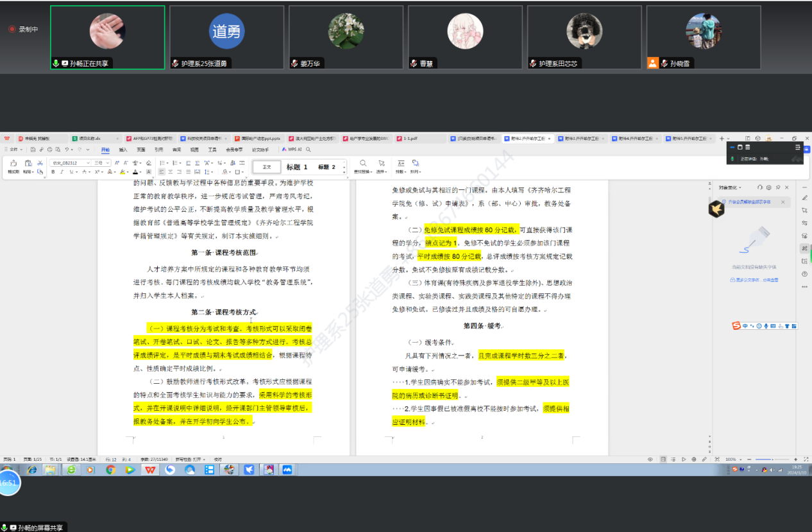Apply the 标题 1 heading style
The image size is (812, 532).
[296, 167]
